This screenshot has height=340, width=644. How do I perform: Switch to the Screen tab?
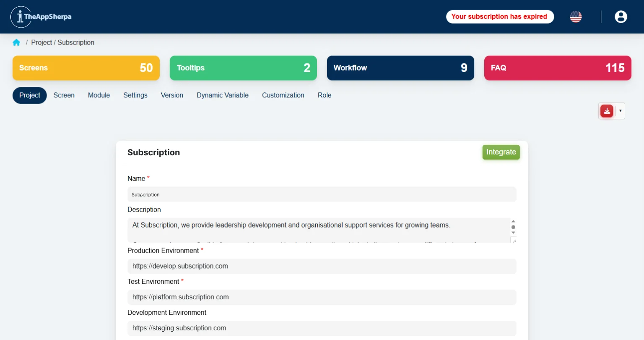pos(64,95)
